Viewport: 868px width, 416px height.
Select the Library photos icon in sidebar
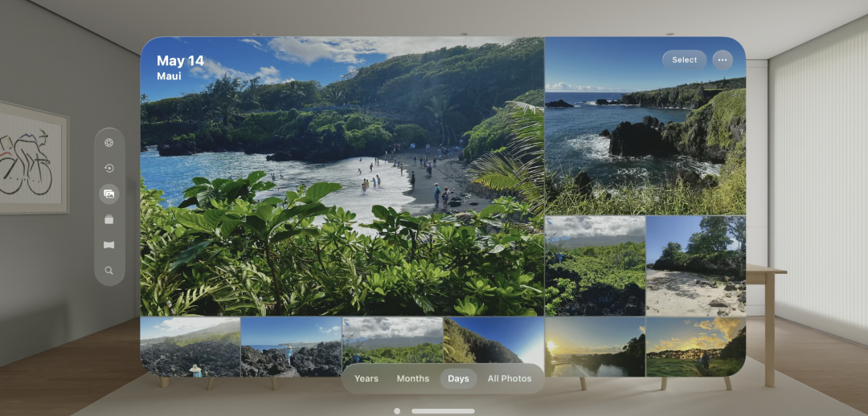click(x=109, y=194)
